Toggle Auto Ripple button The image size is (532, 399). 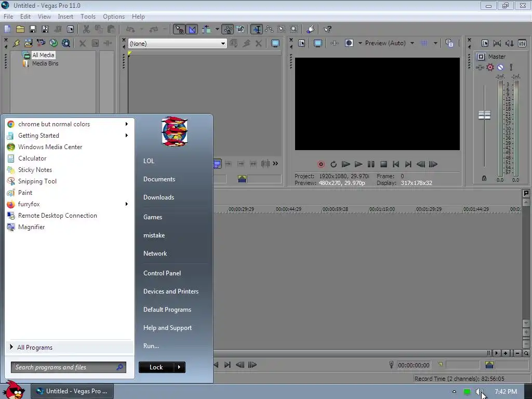point(206,30)
